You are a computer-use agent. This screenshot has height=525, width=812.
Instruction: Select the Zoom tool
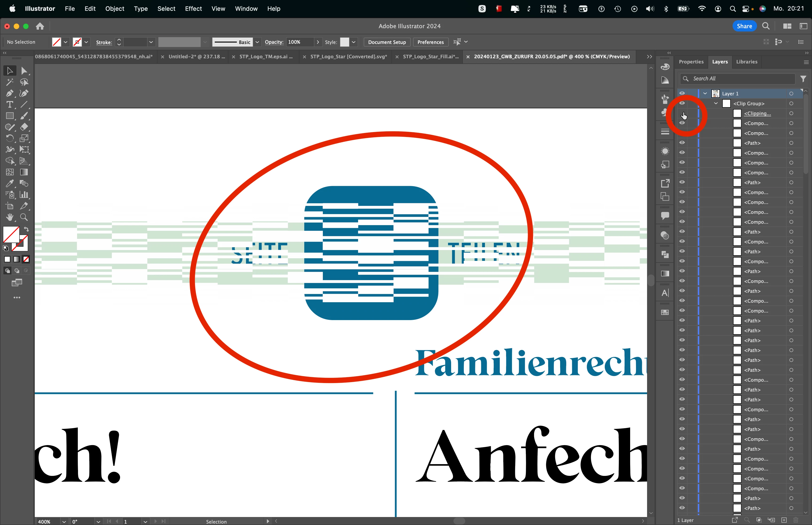click(24, 217)
